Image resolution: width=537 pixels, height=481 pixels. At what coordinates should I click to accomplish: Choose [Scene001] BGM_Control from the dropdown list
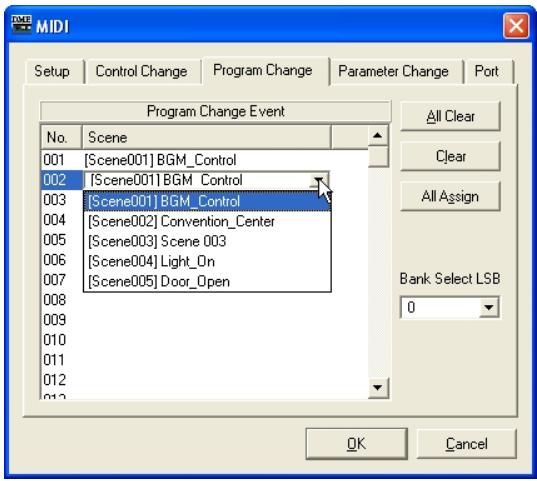(207, 201)
